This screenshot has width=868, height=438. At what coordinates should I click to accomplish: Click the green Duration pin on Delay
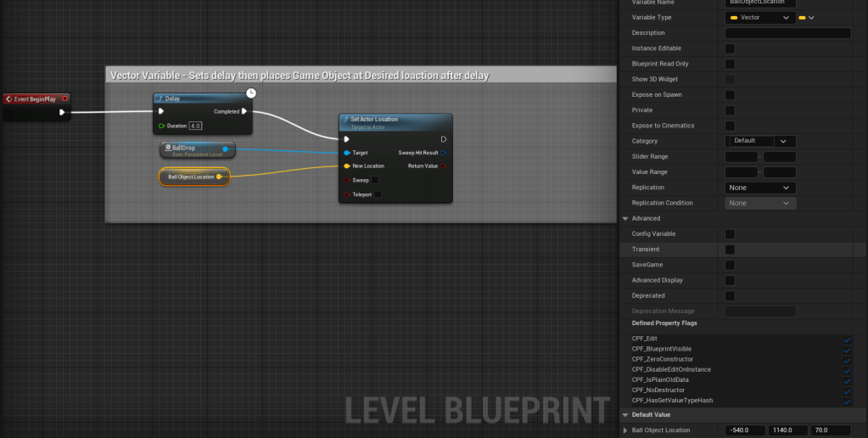coord(161,126)
